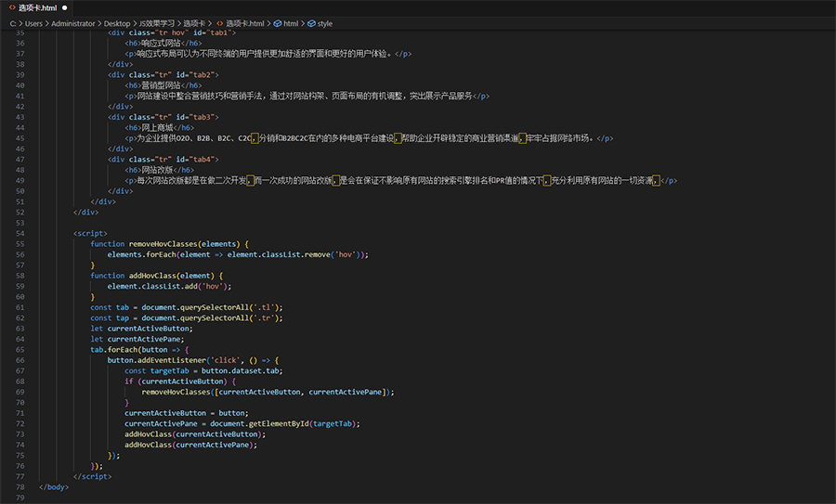Image resolution: width=836 pixels, height=504 pixels.
Task: Click the unsaved-changes dot on the 选项卡.html tab
Action: [x=64, y=8]
